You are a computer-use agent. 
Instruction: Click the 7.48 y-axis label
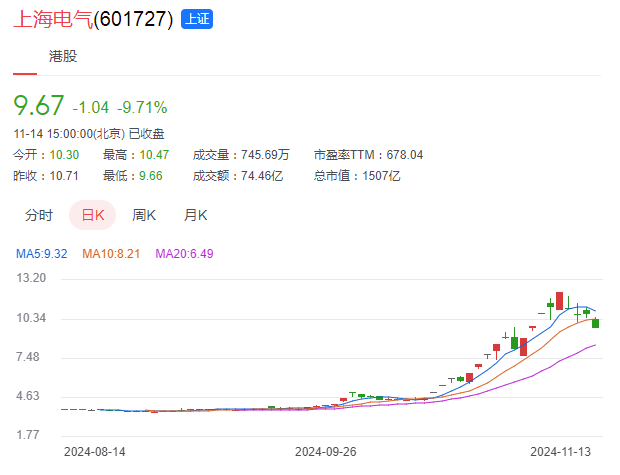point(28,357)
